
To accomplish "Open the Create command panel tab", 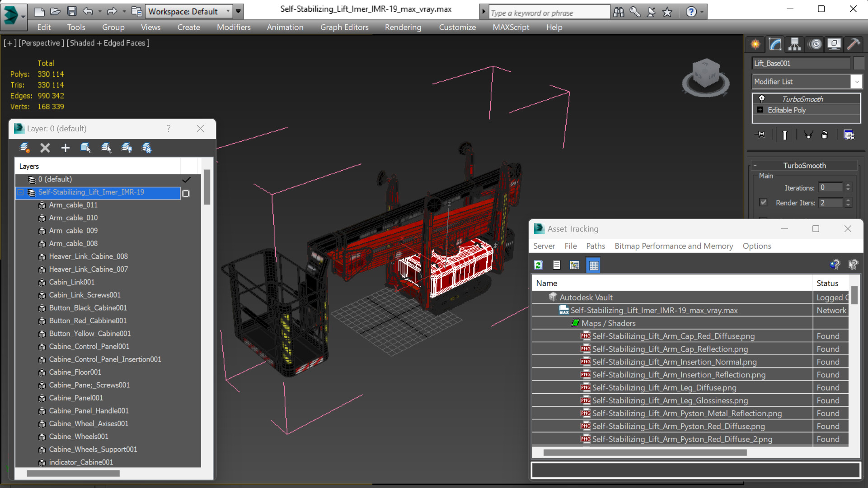I will [x=755, y=44].
